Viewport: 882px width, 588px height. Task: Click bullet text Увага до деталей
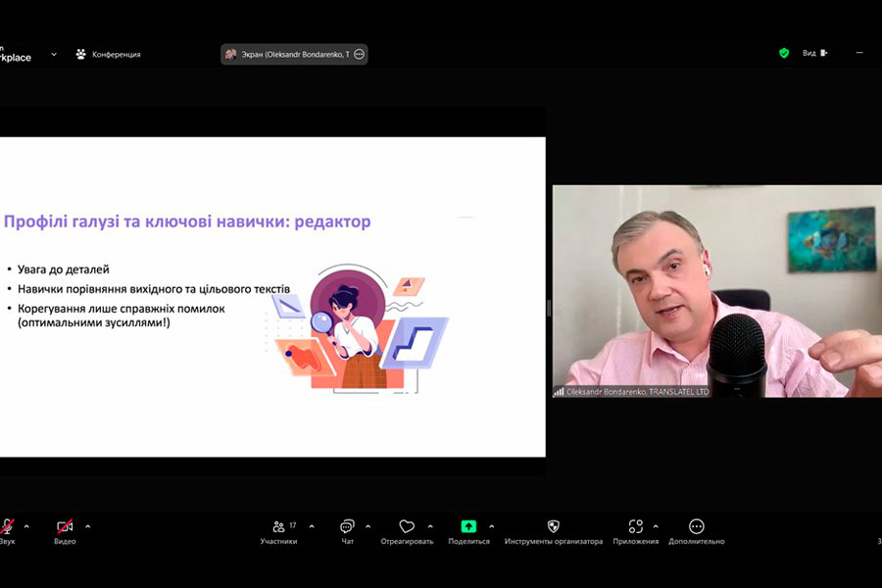coord(64,269)
